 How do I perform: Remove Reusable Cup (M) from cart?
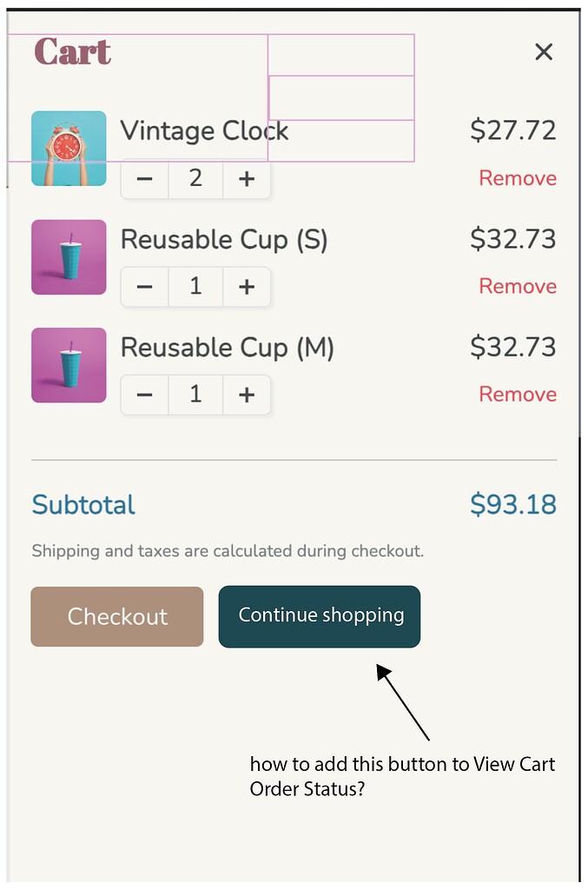pos(518,394)
